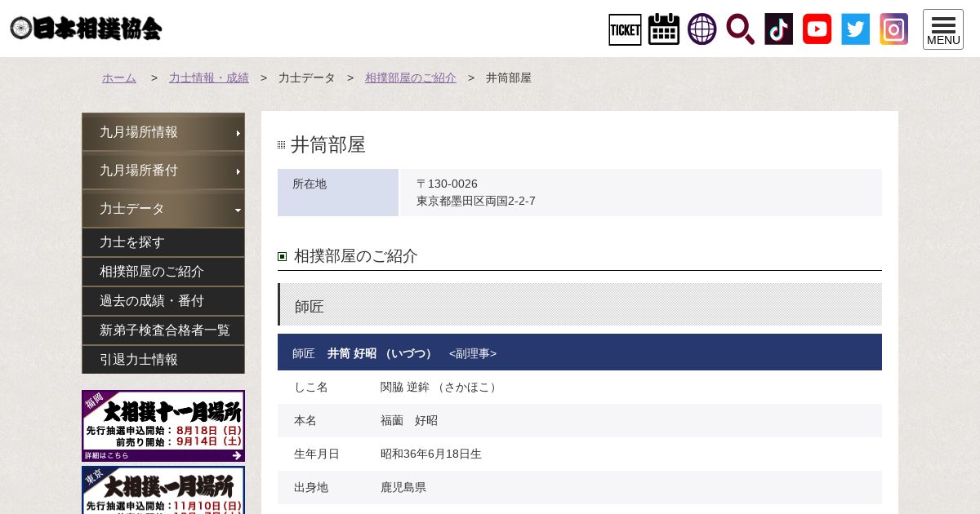Viewport: 980px width, 514px height.
Task: Click birth date 昭和36年6月18日生
Action: coord(431,454)
